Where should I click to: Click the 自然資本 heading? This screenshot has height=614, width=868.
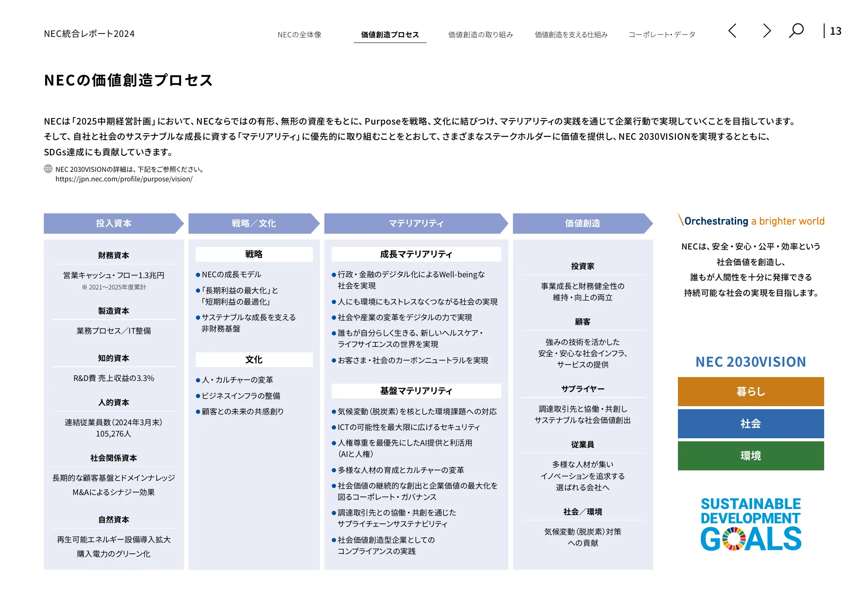point(114,519)
